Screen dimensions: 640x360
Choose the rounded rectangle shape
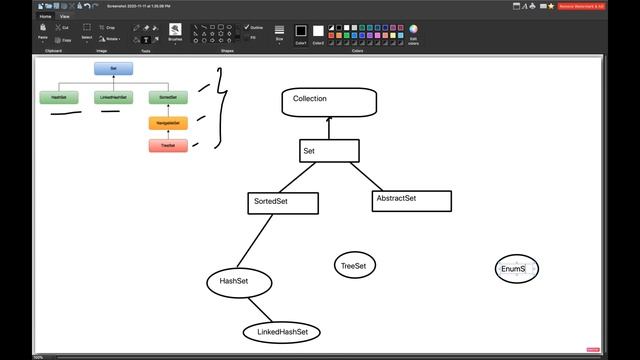coord(221,27)
